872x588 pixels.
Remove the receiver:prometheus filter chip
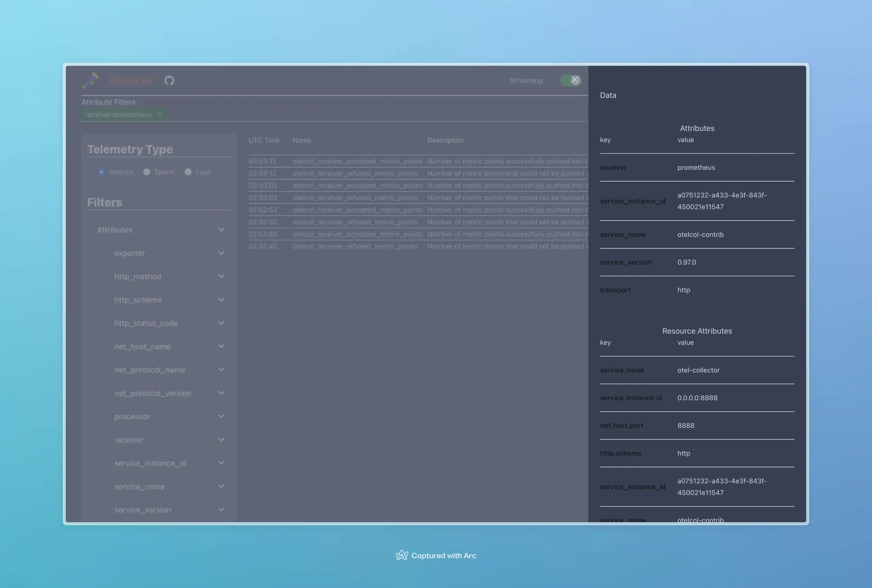tap(160, 114)
